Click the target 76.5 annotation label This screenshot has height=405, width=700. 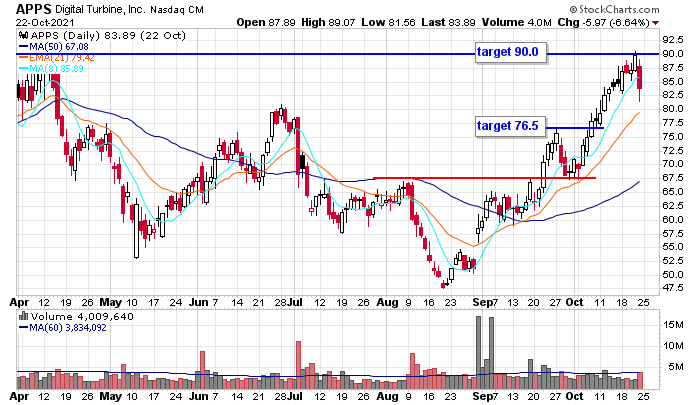(x=510, y=126)
